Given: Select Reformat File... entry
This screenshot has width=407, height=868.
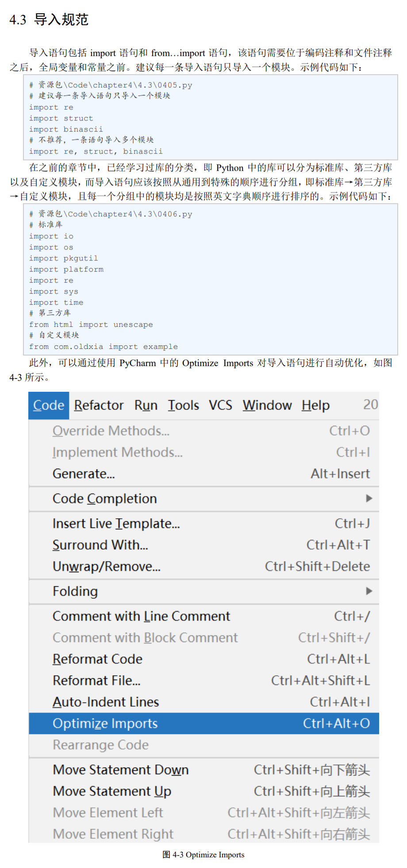Looking at the screenshot, I should click(204, 681).
